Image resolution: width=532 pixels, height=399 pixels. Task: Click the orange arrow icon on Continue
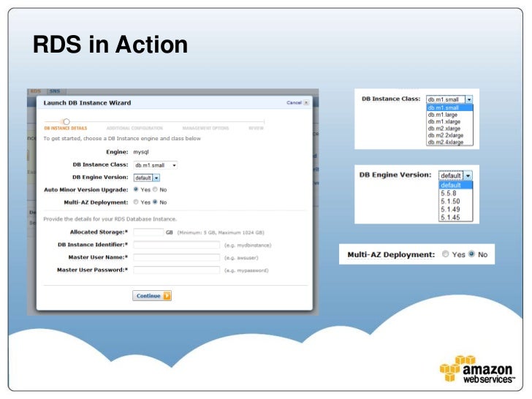[x=167, y=296]
